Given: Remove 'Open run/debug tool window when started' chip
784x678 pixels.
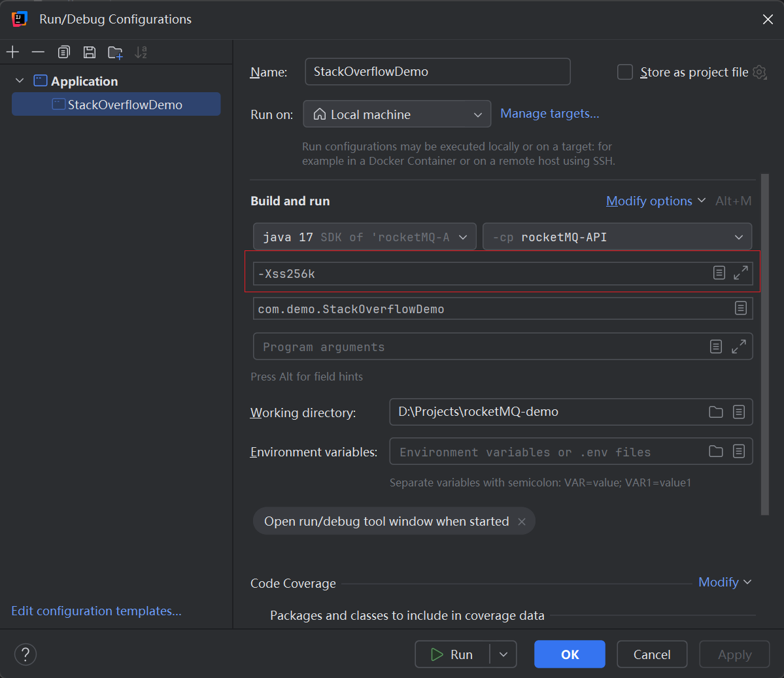Looking at the screenshot, I should tap(522, 522).
